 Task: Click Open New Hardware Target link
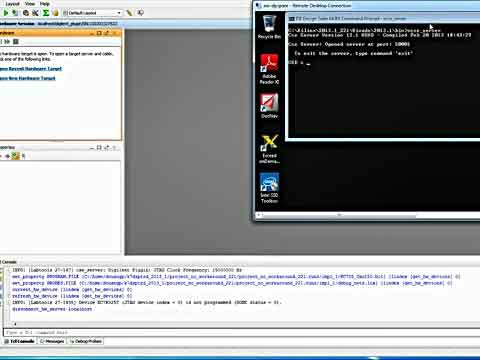28,78
